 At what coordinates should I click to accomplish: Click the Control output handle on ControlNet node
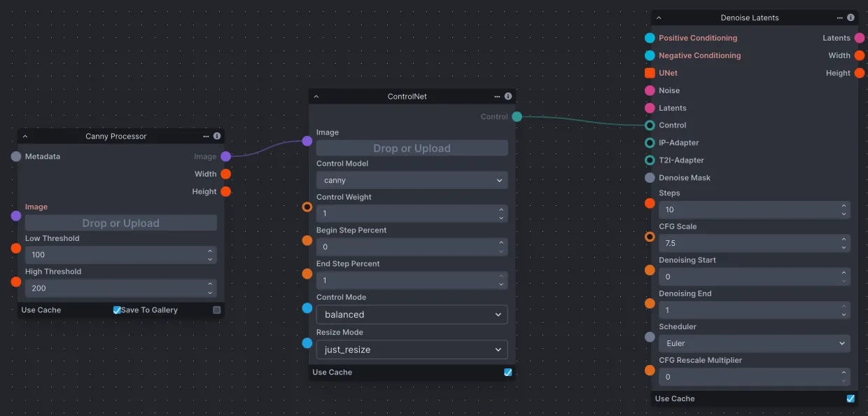[x=517, y=117]
